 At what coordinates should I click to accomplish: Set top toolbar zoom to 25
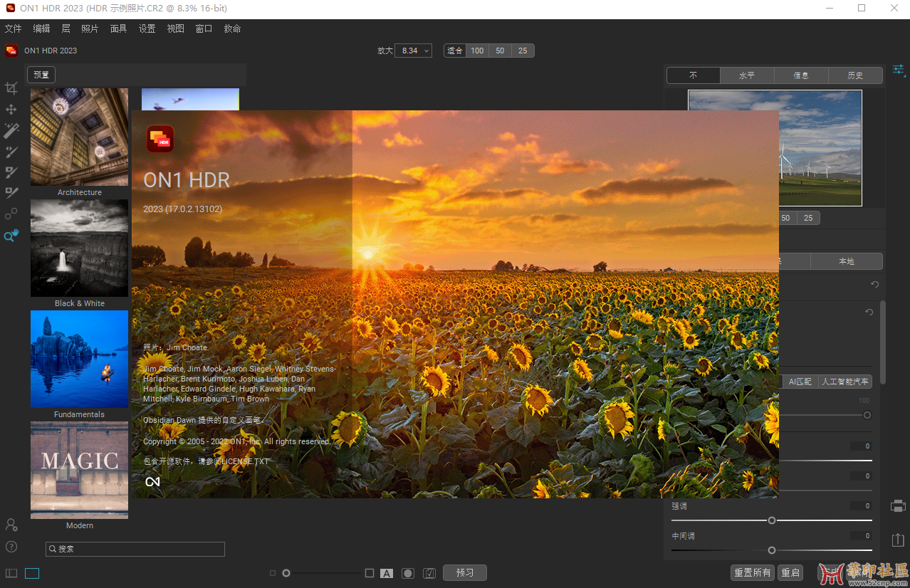pyautogui.click(x=523, y=51)
